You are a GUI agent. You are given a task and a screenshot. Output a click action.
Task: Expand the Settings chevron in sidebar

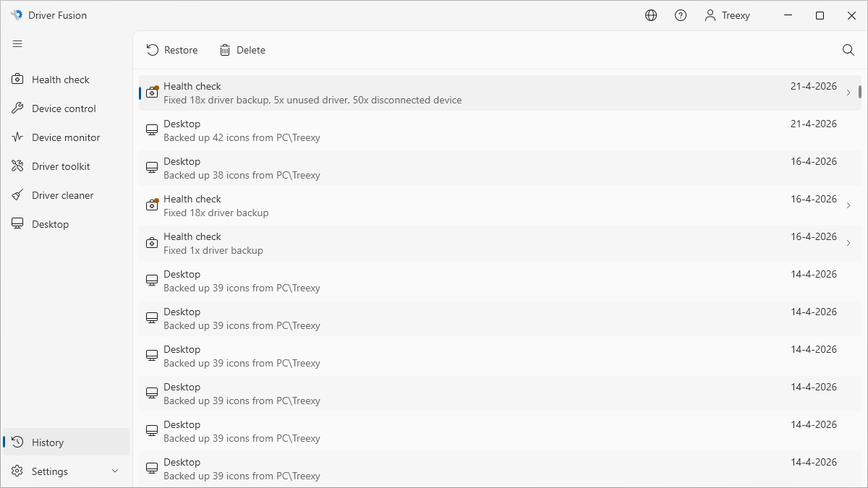click(x=115, y=471)
